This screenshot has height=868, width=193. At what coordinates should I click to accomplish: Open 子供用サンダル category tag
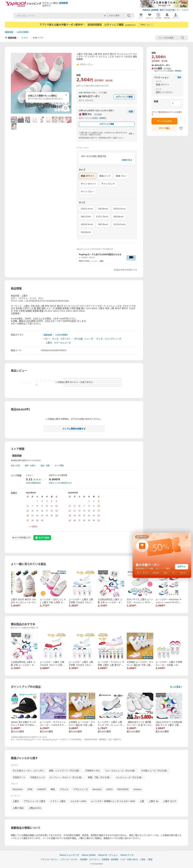pos(93,771)
